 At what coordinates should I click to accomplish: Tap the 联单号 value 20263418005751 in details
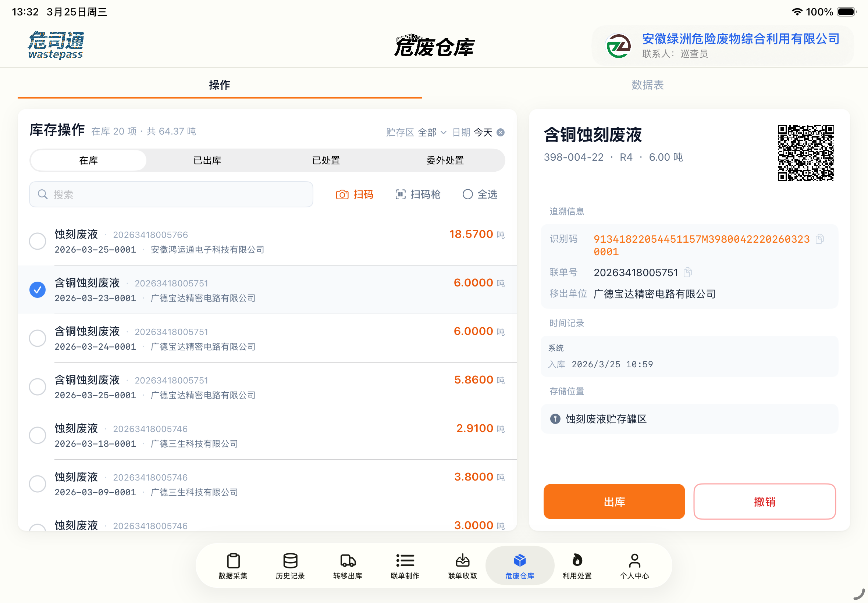pos(636,272)
